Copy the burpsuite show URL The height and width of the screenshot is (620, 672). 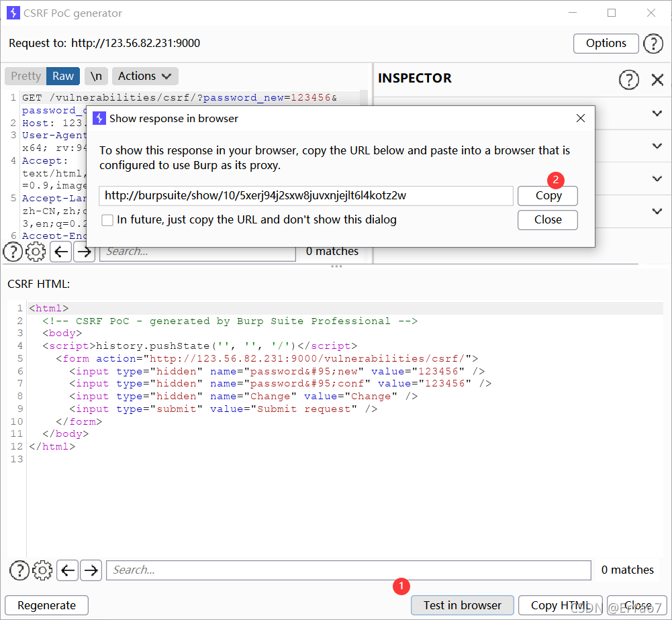548,196
